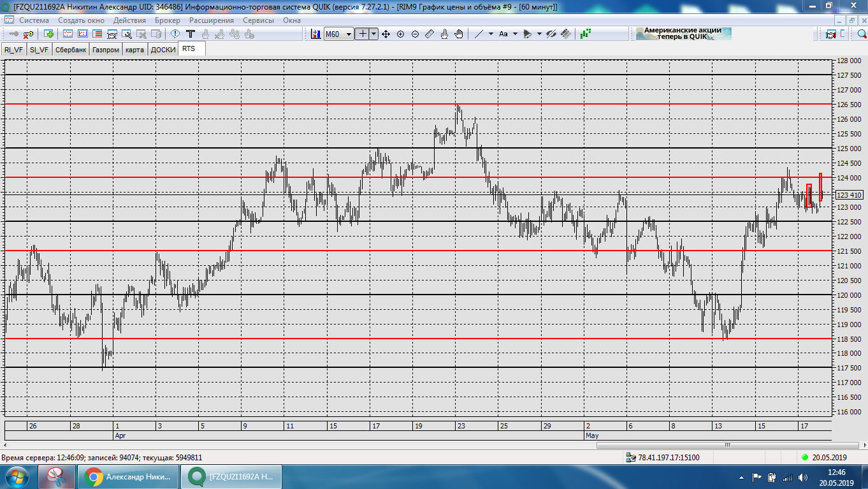This screenshot has height=489, width=868.
Task: Switch to the Сбербанк tab
Action: tap(71, 50)
